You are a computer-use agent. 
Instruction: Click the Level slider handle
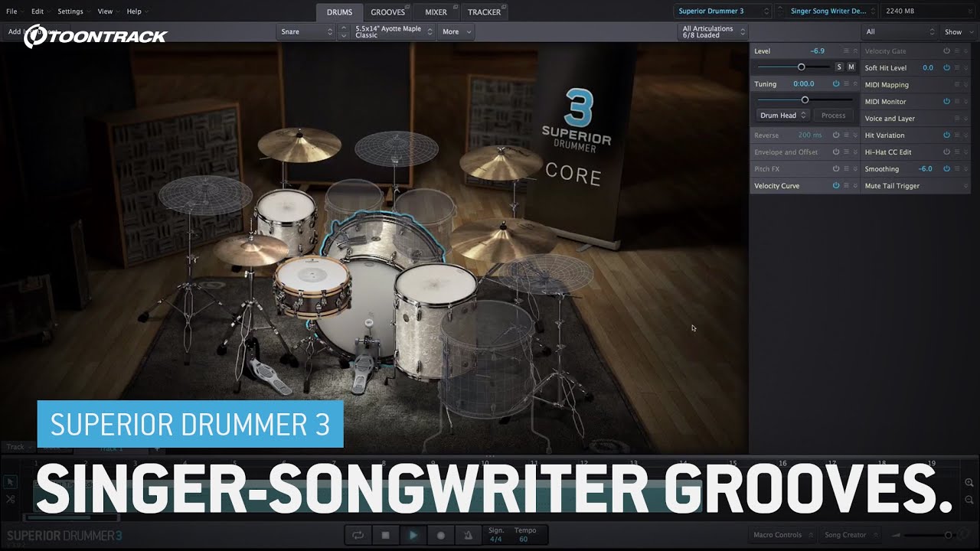(802, 67)
